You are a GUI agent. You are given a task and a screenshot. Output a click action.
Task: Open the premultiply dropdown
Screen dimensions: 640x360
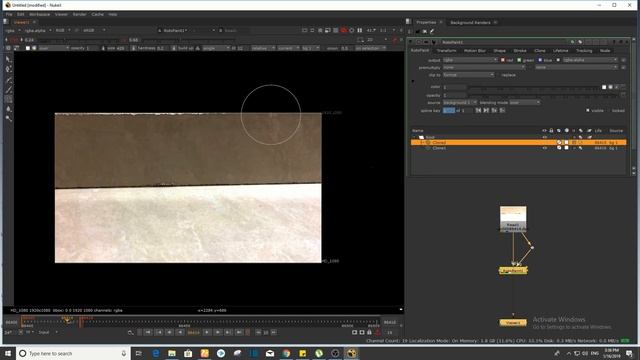484,67
